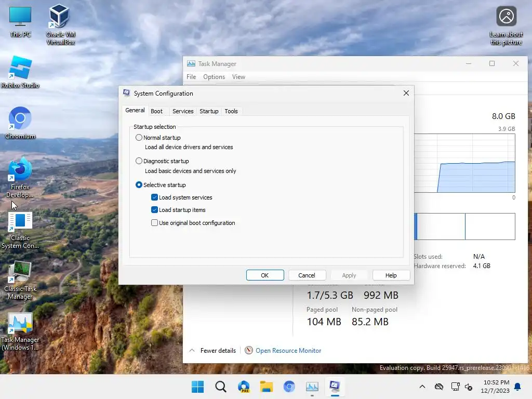Open the display/network tray icon

click(x=455, y=387)
